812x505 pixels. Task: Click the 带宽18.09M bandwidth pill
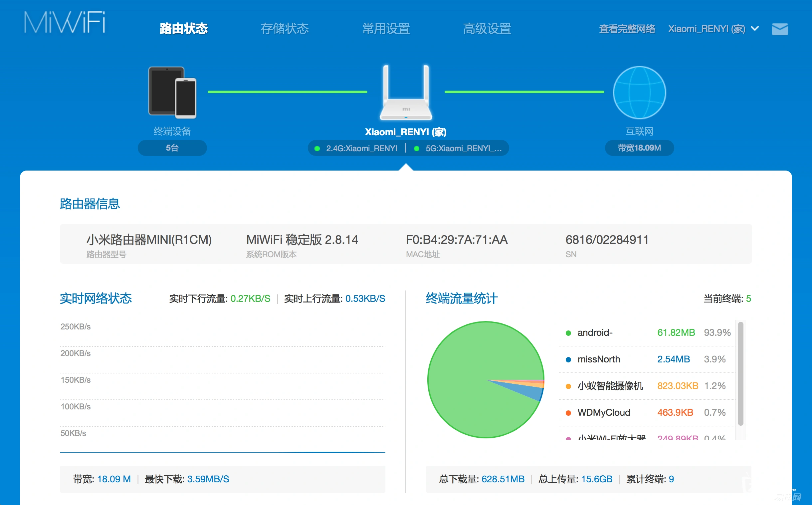[639, 148]
